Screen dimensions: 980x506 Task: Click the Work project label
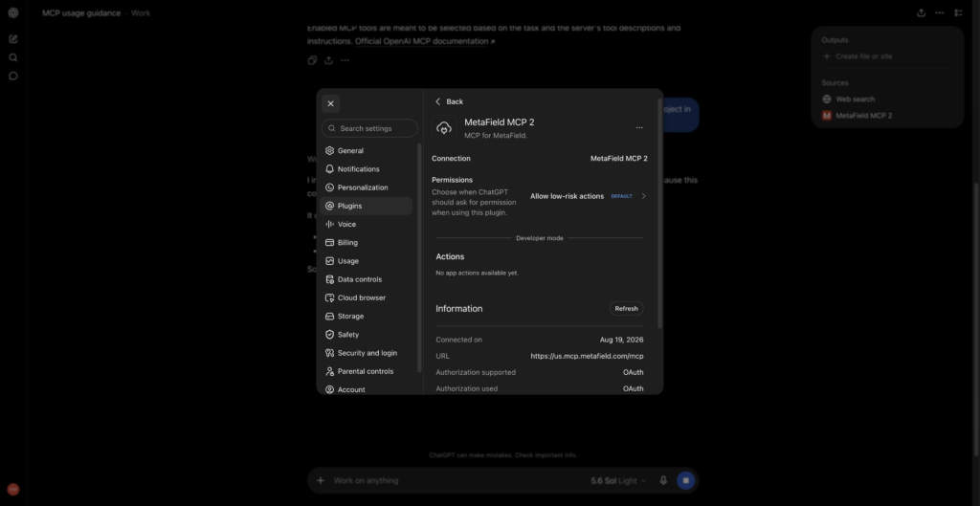point(141,13)
